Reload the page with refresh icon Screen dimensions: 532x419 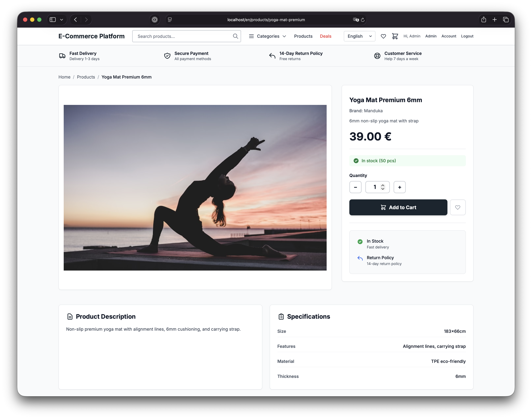point(363,20)
